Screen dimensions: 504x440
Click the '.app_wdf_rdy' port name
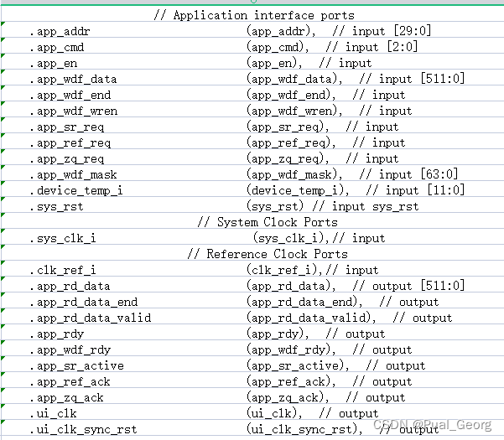click(70, 349)
